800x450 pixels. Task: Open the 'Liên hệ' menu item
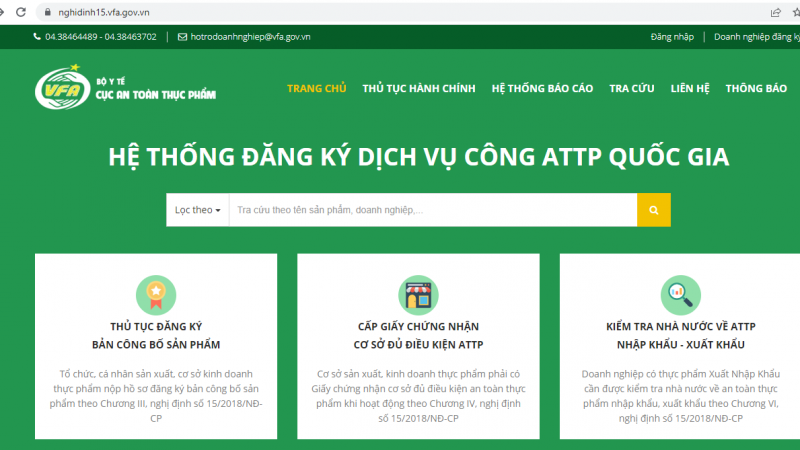tap(690, 88)
